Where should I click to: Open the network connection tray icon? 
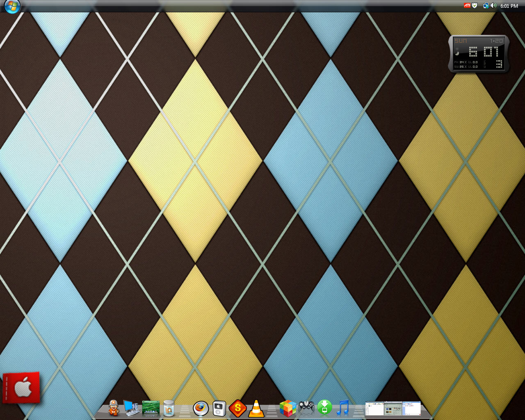(x=486, y=6)
